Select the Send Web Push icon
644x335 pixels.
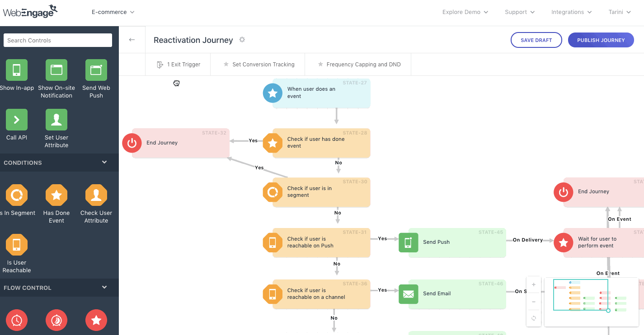point(96,70)
